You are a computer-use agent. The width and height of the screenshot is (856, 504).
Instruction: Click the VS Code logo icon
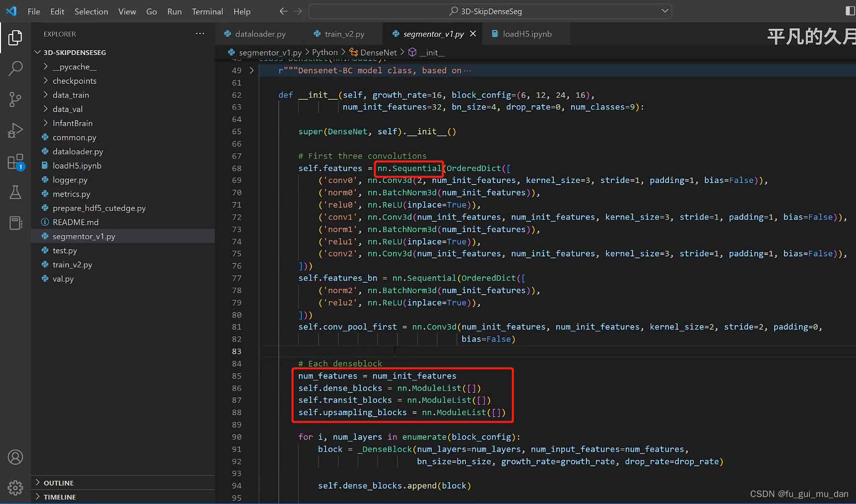coord(11,11)
